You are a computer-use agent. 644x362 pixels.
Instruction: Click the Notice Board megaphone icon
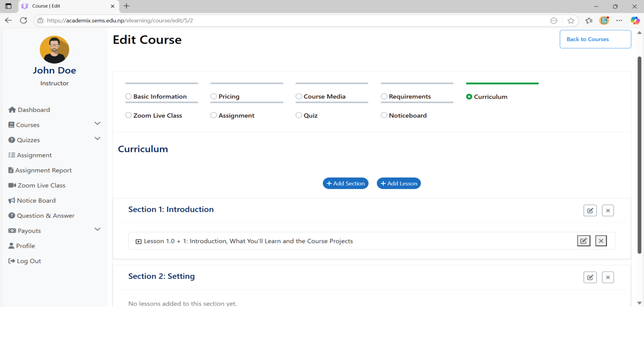12,201
